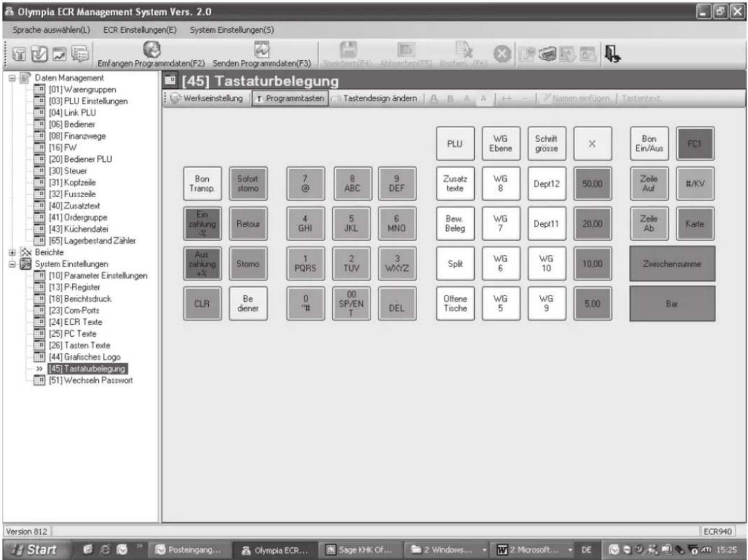Viewport: 748px width, 560px height.
Task: Select the Zwischensumme key
Action: coord(672,263)
